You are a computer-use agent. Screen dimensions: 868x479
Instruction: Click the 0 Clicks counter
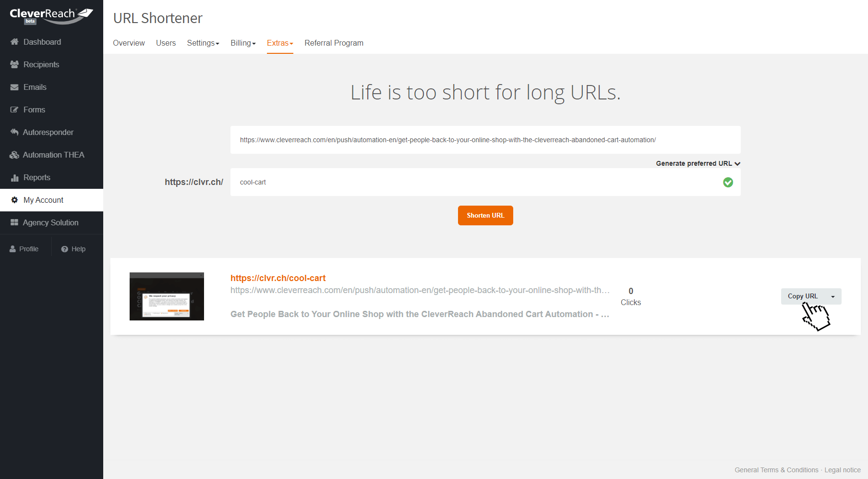click(x=631, y=296)
